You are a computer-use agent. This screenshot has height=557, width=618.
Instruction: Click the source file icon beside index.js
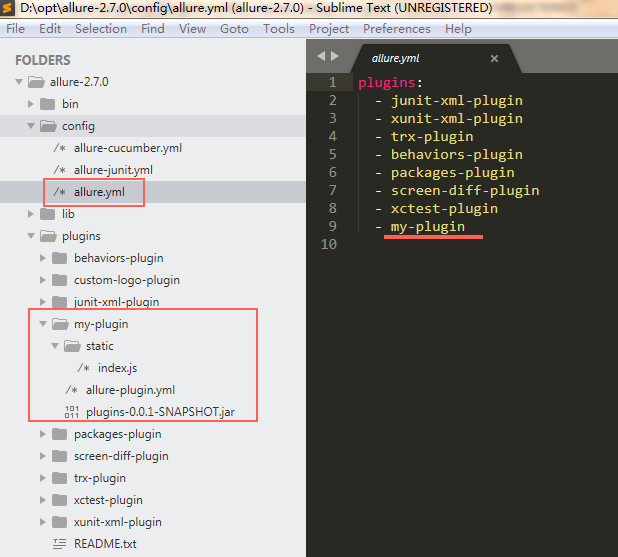click(x=84, y=368)
